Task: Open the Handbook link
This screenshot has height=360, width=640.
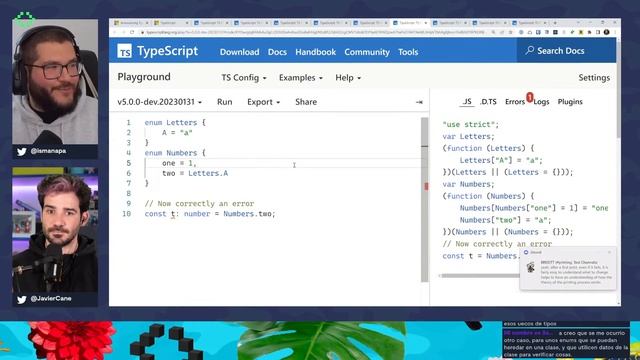Action: pos(316,52)
